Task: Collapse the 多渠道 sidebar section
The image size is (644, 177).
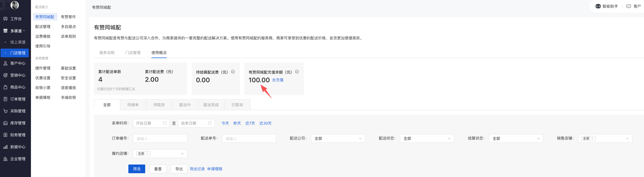Action: tap(24, 31)
